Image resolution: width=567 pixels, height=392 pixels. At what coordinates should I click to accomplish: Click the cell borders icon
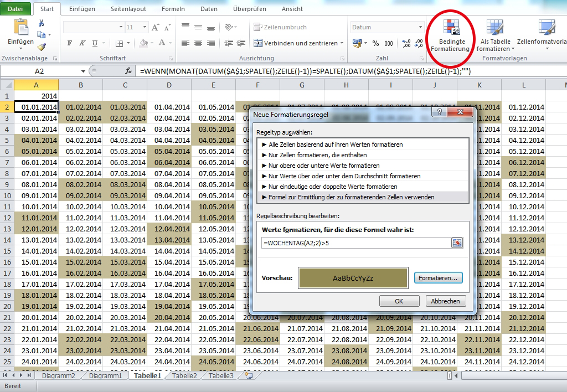[x=119, y=43]
